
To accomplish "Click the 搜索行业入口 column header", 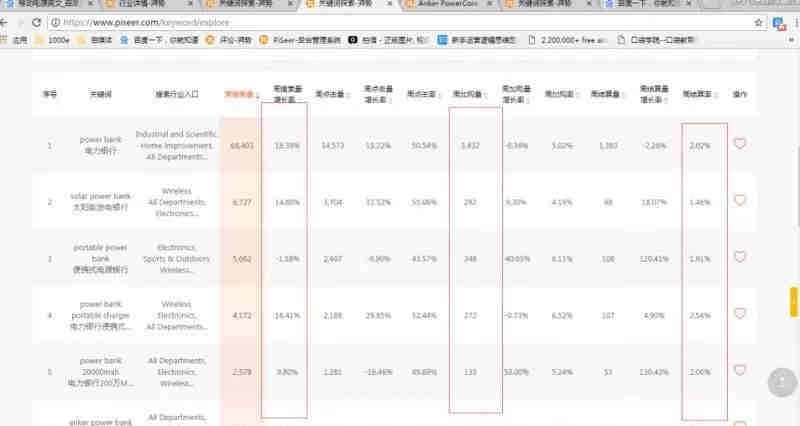I will pyautogui.click(x=177, y=94).
